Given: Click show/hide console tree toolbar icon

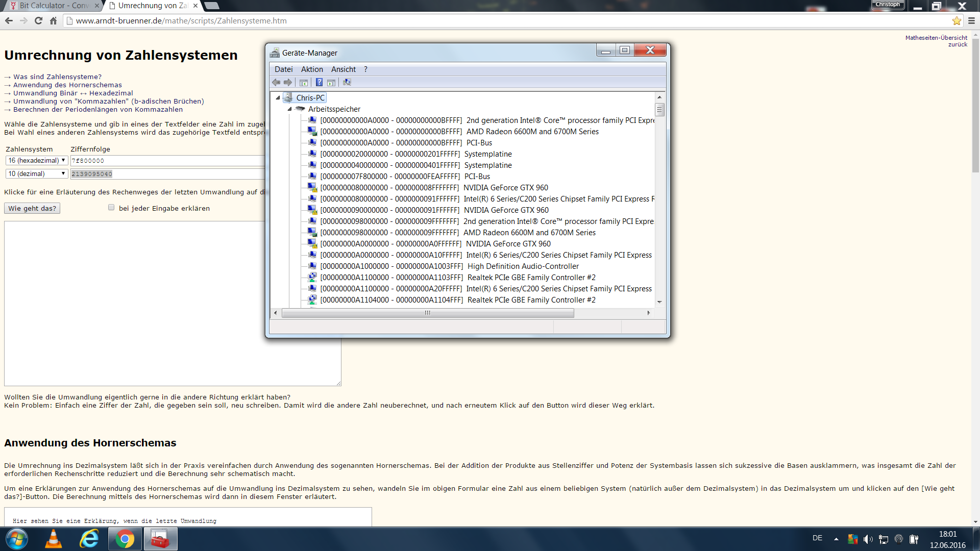Looking at the screenshot, I should pos(304,83).
